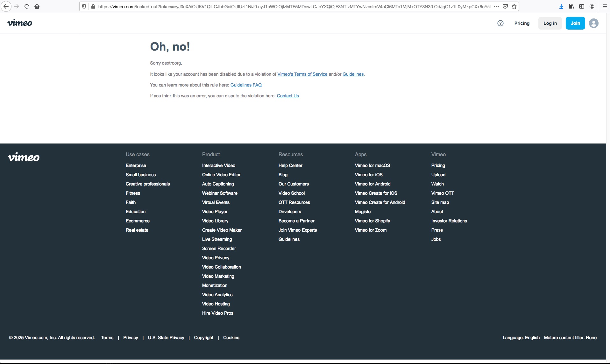This screenshot has height=364, width=610.
Task: Open Cookies in the bottom bar
Action: (231, 338)
